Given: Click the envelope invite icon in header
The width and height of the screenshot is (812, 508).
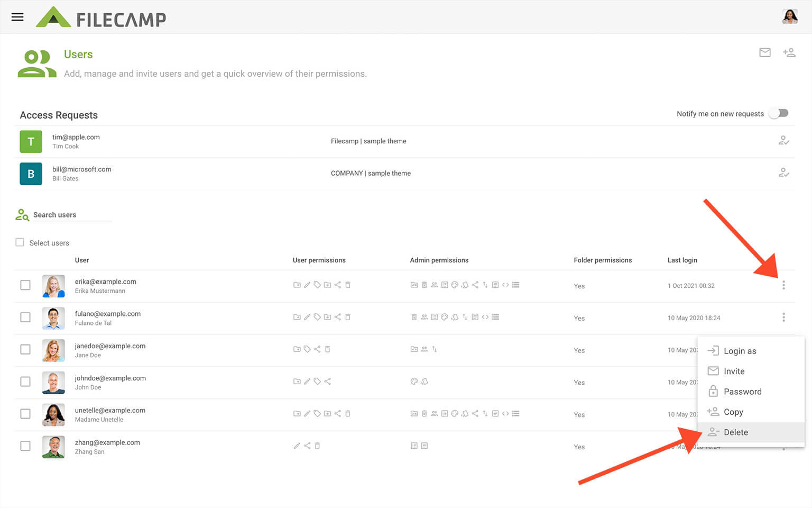Looking at the screenshot, I should (x=764, y=52).
